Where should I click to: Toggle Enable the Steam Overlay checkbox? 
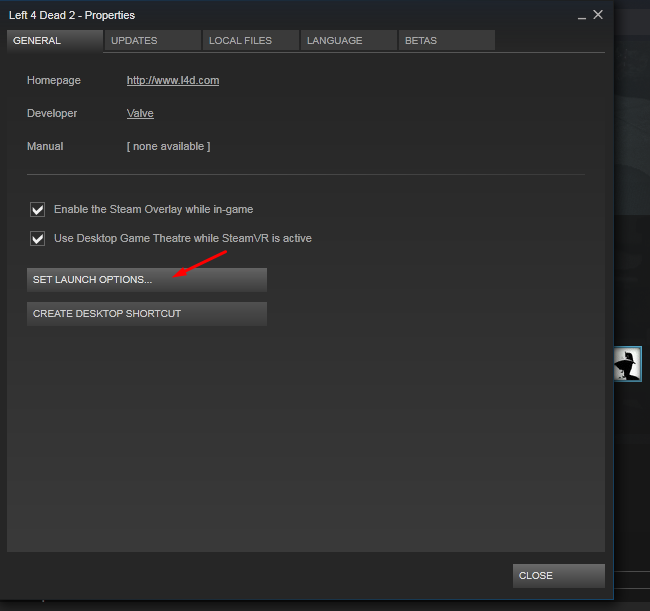coord(37,210)
